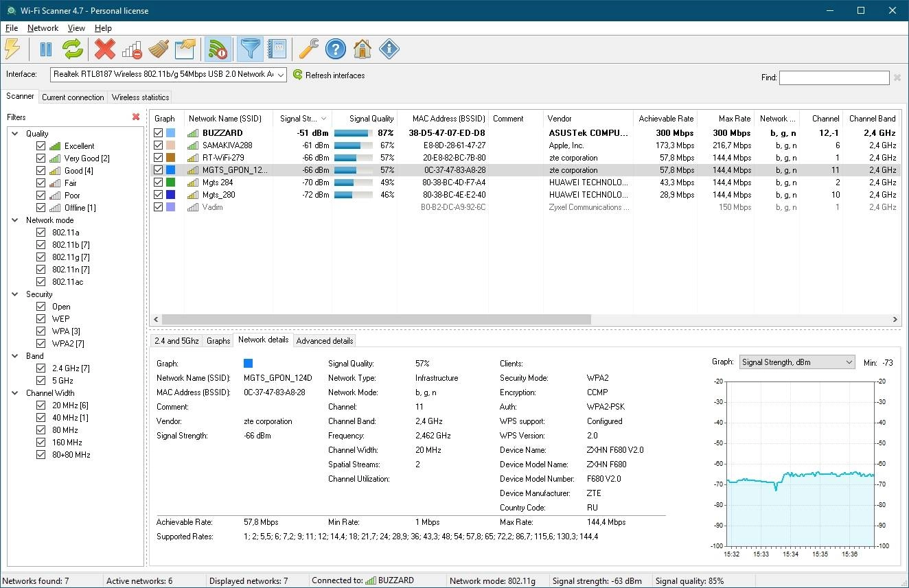This screenshot has height=588, width=909.
Task: Click the signal bars with red minus icon
Action: point(132,49)
